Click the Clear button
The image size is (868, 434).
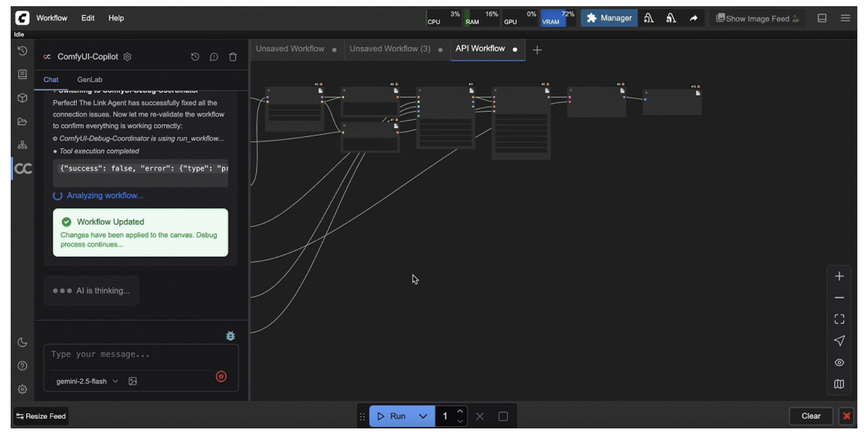pyautogui.click(x=811, y=416)
